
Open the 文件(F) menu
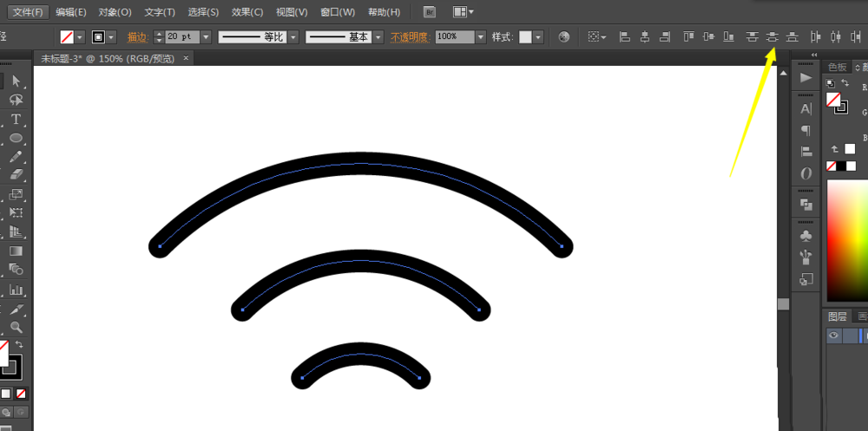coord(28,11)
